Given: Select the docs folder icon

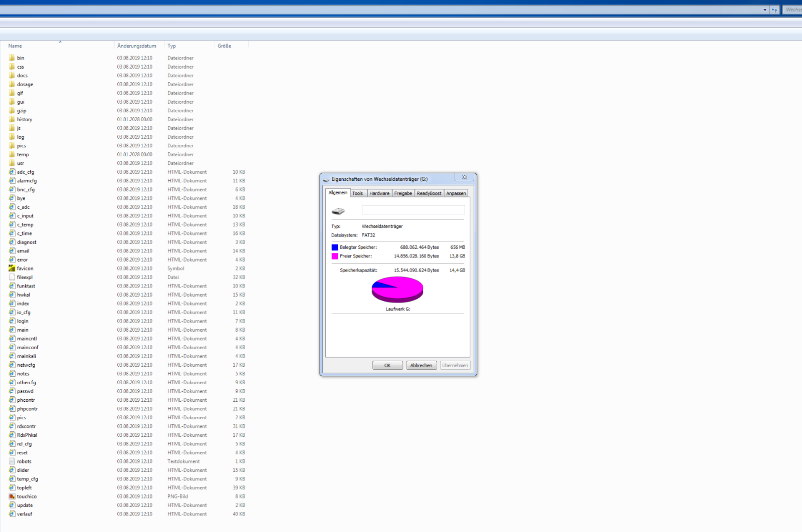Looking at the screenshot, I should pos(12,75).
